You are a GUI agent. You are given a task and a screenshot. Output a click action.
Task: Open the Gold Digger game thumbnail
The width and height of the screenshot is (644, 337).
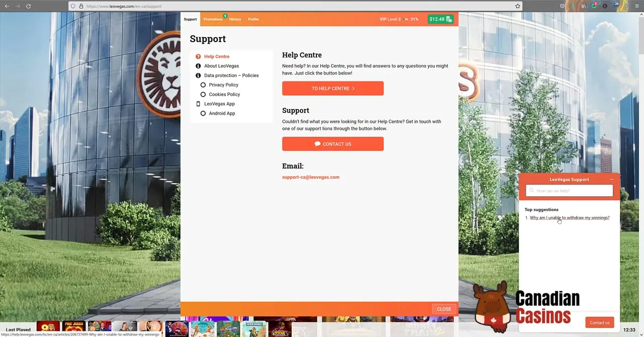[280, 329]
